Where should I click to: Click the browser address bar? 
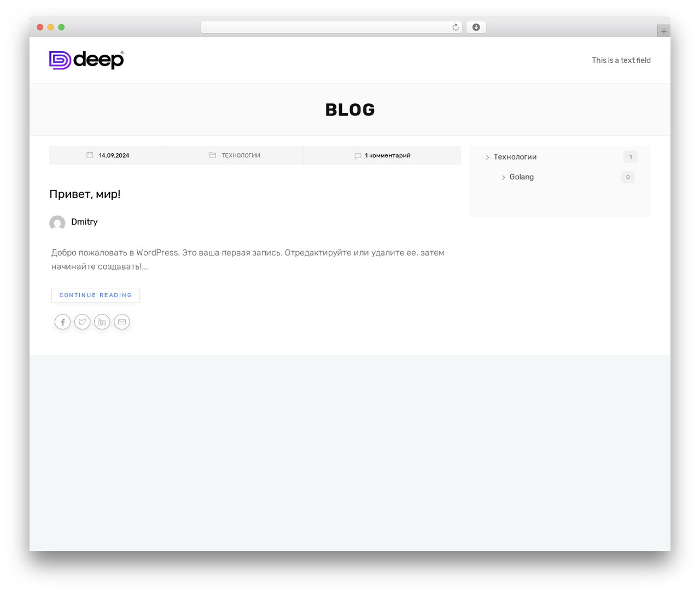pos(331,27)
